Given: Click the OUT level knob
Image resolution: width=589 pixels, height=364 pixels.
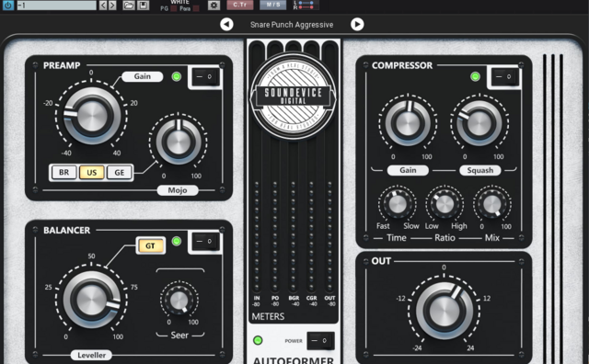Looking at the screenshot, I should point(444,311).
